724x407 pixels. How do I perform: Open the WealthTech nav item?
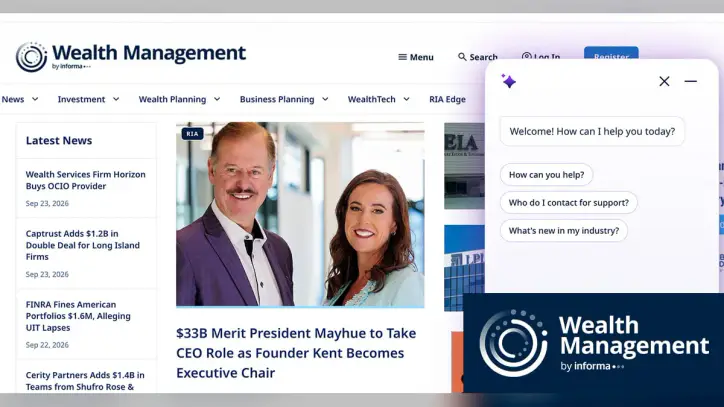(371, 99)
